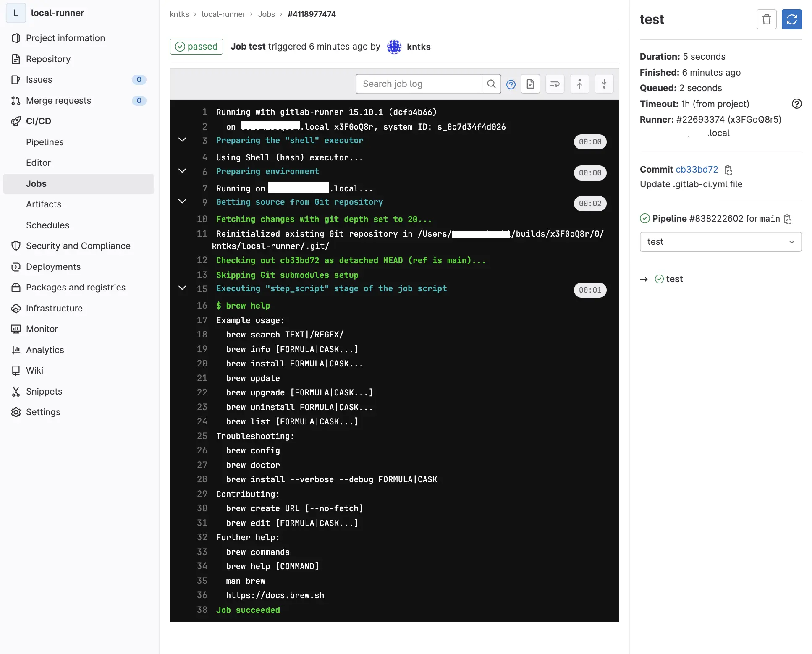The height and width of the screenshot is (654, 812).
Task: Copy the pipeline branch name icon
Action: coord(788,219)
